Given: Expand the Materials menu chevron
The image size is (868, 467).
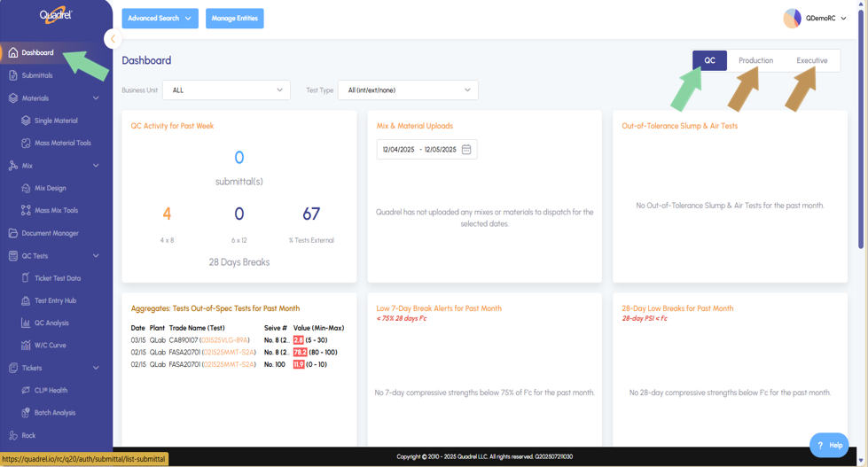Looking at the screenshot, I should pos(96,98).
